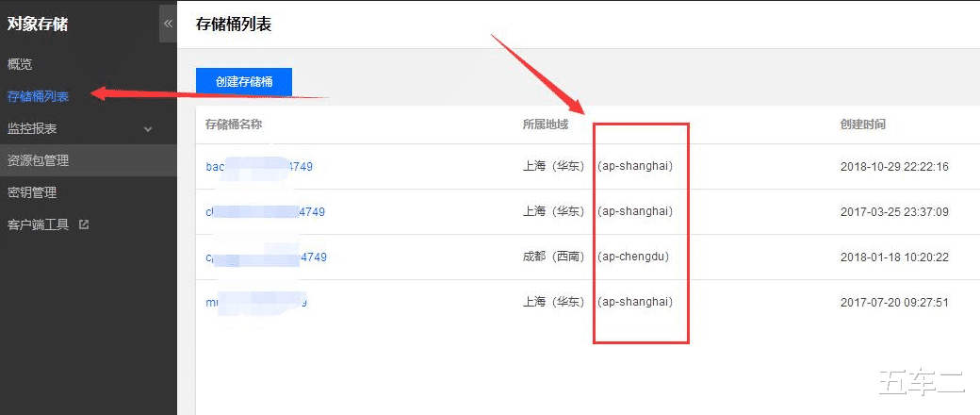980x415 pixels.
Task: Expand the 监控报表 submenu chevron
Action: tap(148, 129)
